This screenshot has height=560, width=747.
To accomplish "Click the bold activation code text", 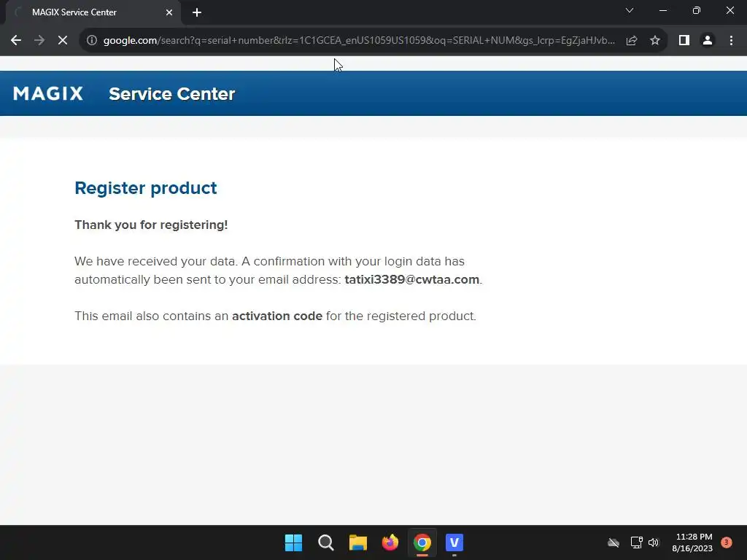I will point(277,316).
